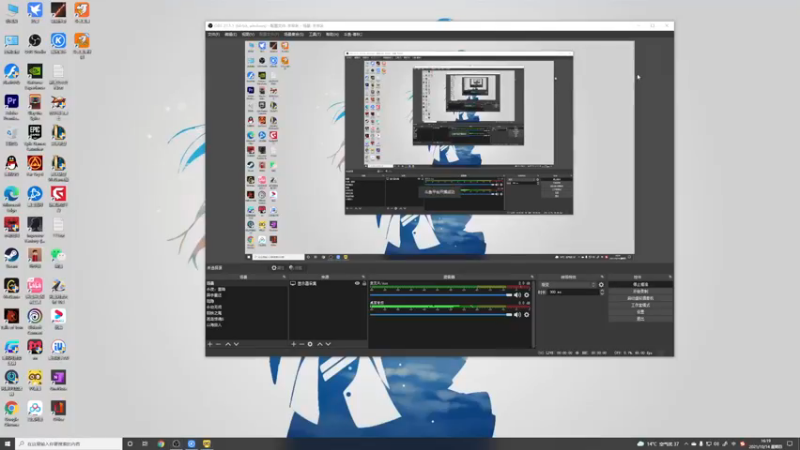Viewport: 800px width, 450px height.
Task: Click the 停止推流 button
Action: pyautogui.click(x=640, y=284)
